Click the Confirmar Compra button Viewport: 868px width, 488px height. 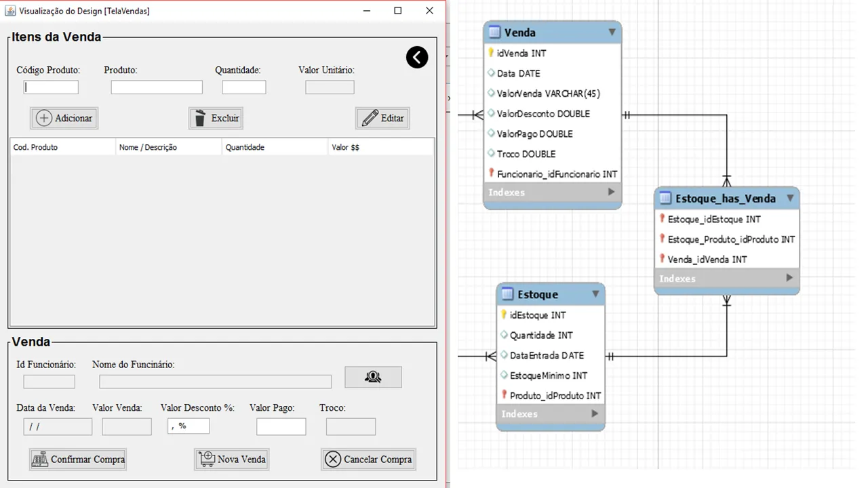click(78, 460)
